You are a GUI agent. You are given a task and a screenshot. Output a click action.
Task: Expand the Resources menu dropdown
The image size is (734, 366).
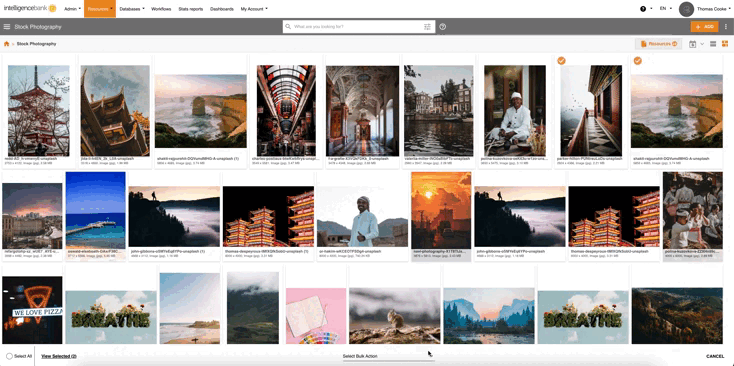point(100,9)
